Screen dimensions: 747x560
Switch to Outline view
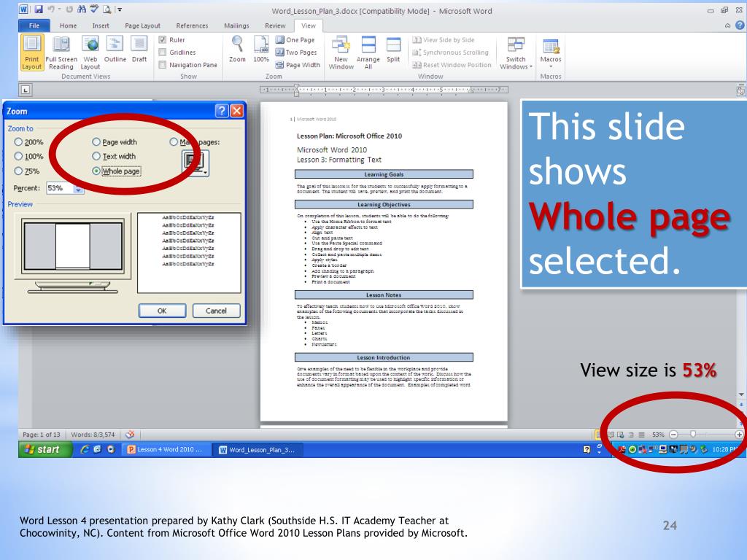tap(115, 49)
